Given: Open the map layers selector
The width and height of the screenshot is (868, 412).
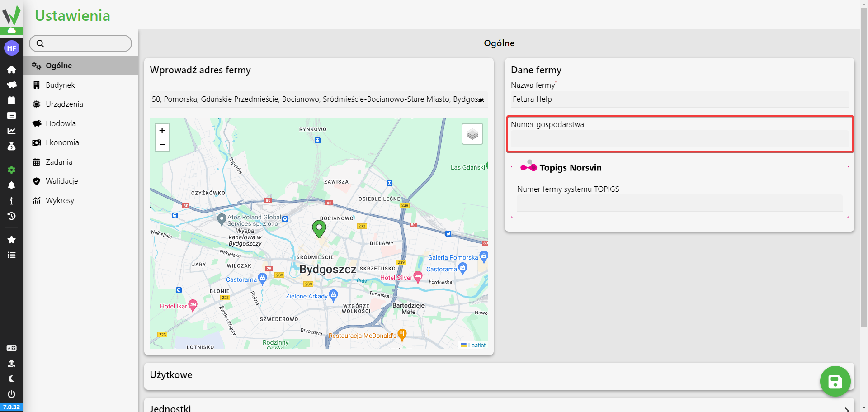Looking at the screenshot, I should tap(472, 134).
